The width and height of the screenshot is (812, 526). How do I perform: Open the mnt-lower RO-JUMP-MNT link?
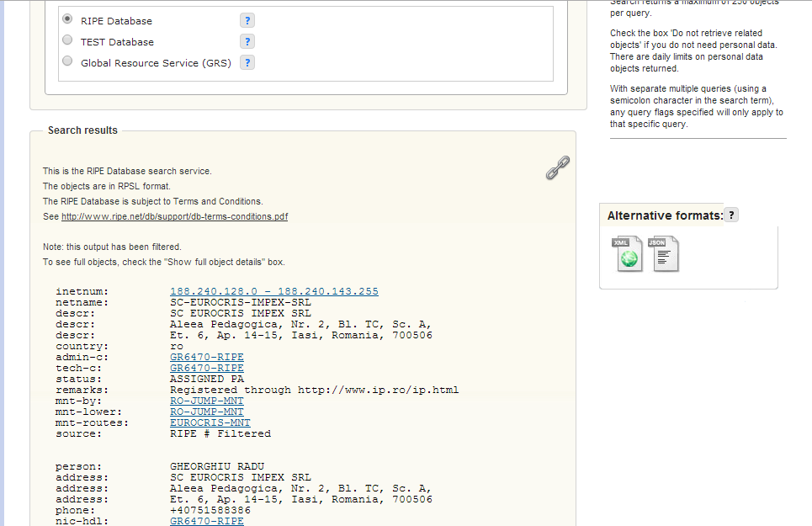click(x=207, y=412)
